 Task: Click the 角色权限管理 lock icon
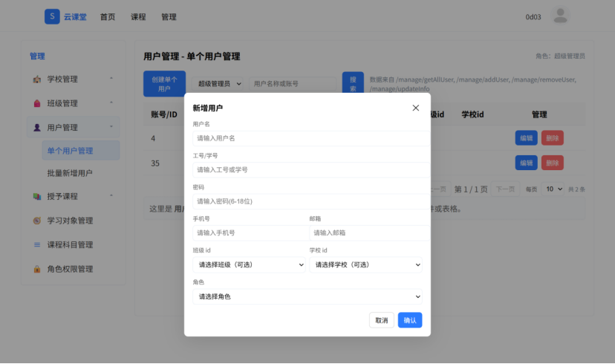pyautogui.click(x=37, y=269)
